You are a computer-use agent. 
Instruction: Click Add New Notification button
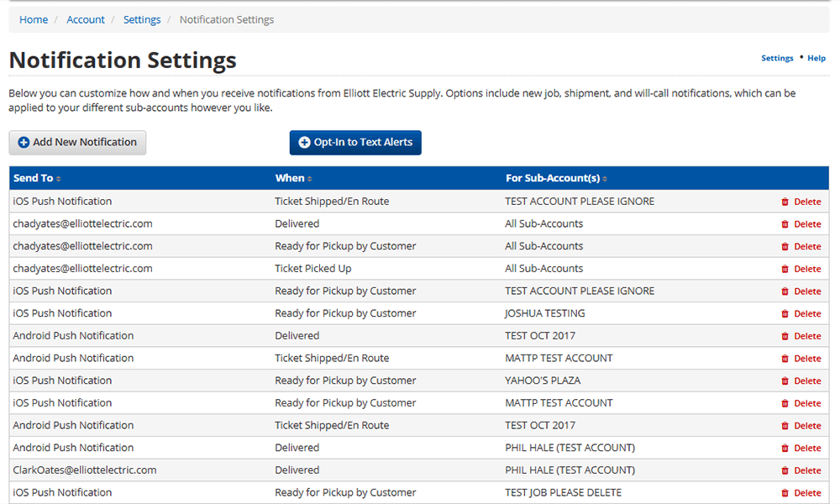coord(77,143)
